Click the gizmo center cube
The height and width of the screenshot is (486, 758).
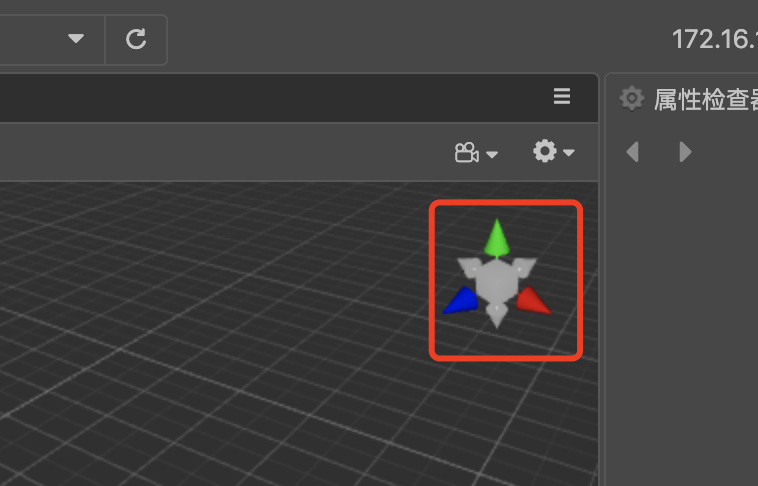(496, 281)
